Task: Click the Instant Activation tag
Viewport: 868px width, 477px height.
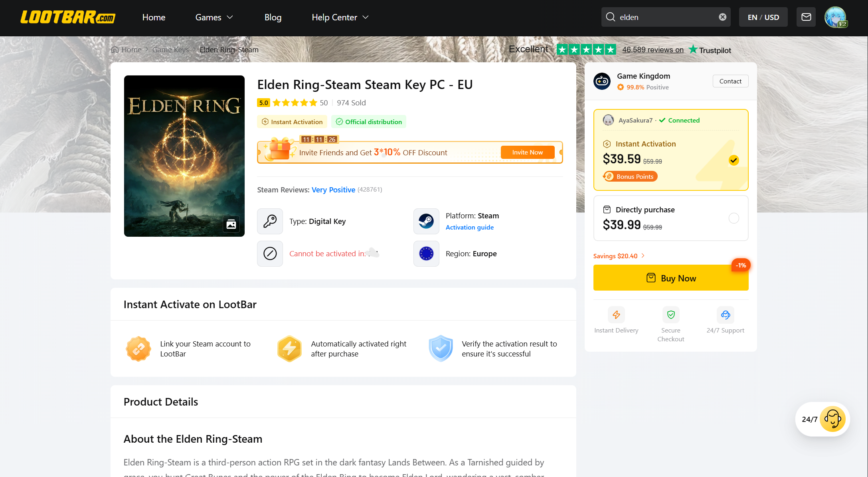Action: 292,122
